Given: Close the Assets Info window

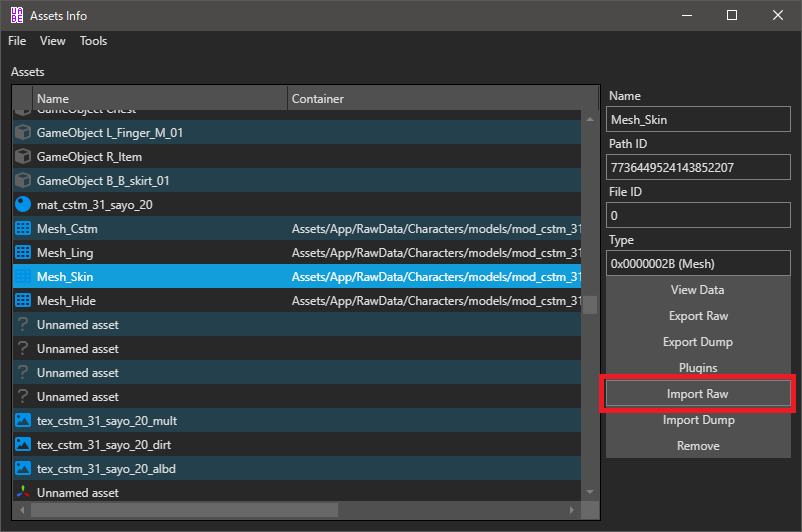Looking at the screenshot, I should pyautogui.click(x=777, y=15).
